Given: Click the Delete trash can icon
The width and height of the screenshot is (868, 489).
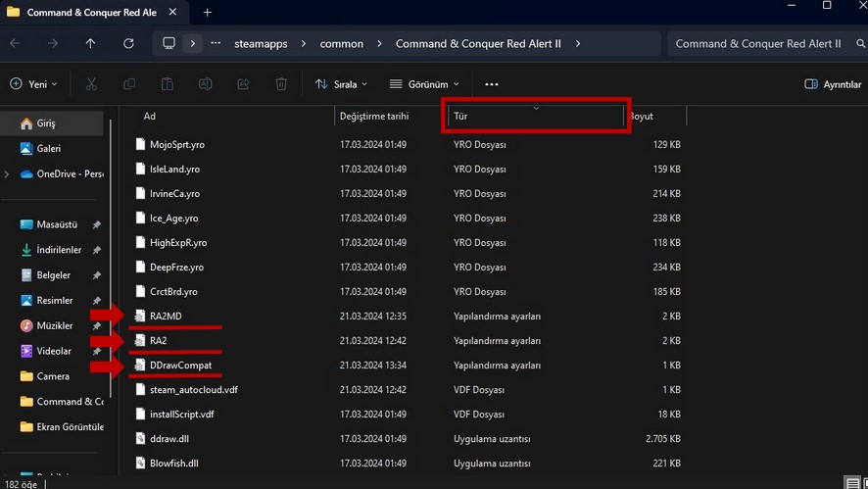Looking at the screenshot, I should click(x=281, y=84).
